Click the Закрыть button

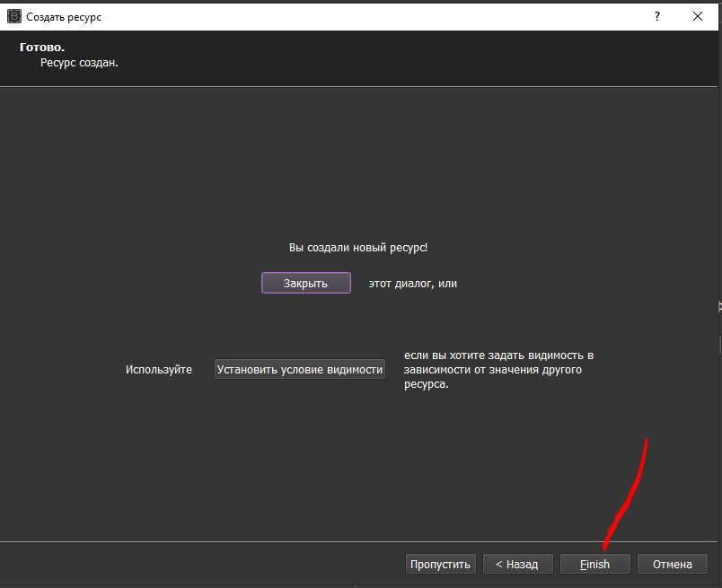[305, 283]
